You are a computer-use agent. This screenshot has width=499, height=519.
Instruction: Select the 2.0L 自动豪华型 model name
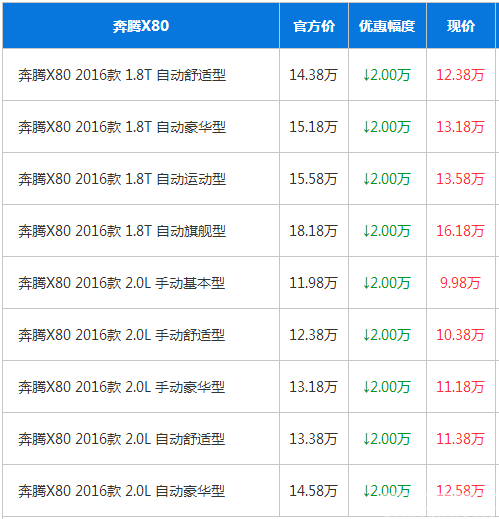(122, 491)
